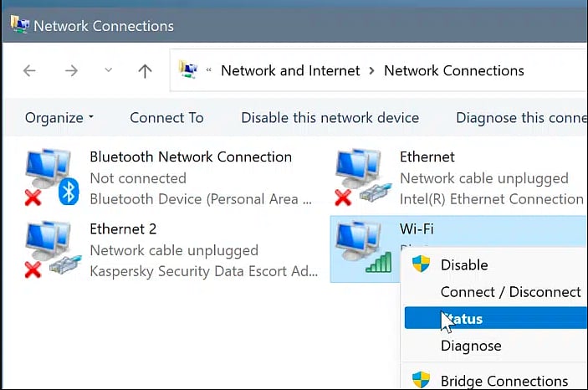The image size is (588, 390).
Task: Click the Network Connections title bar icon
Action: tap(17, 25)
